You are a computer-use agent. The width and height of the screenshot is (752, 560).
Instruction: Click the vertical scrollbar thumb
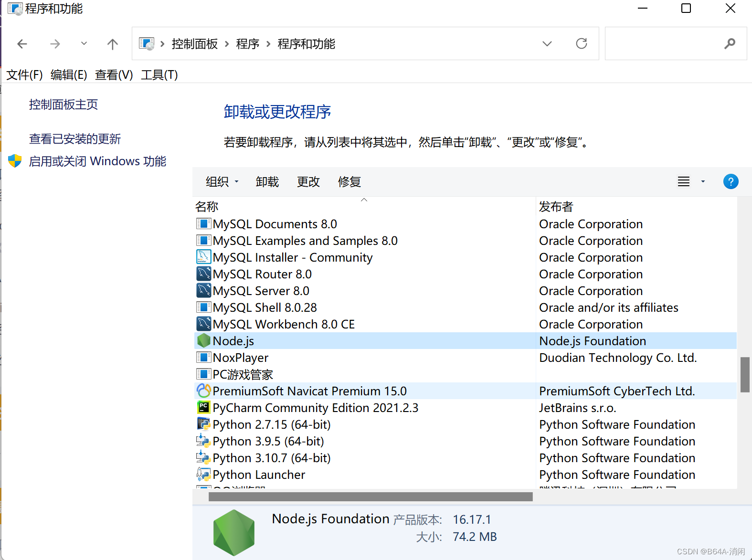[x=745, y=375]
